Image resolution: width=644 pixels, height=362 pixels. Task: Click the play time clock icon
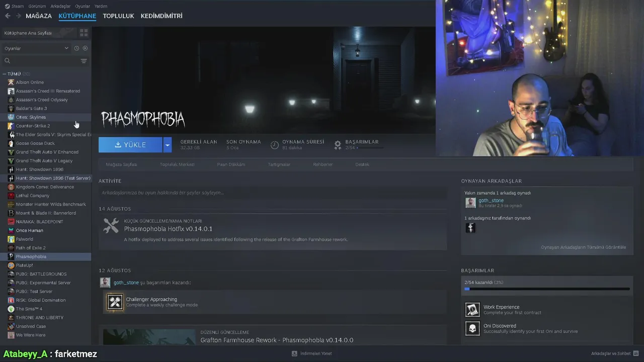pyautogui.click(x=275, y=145)
